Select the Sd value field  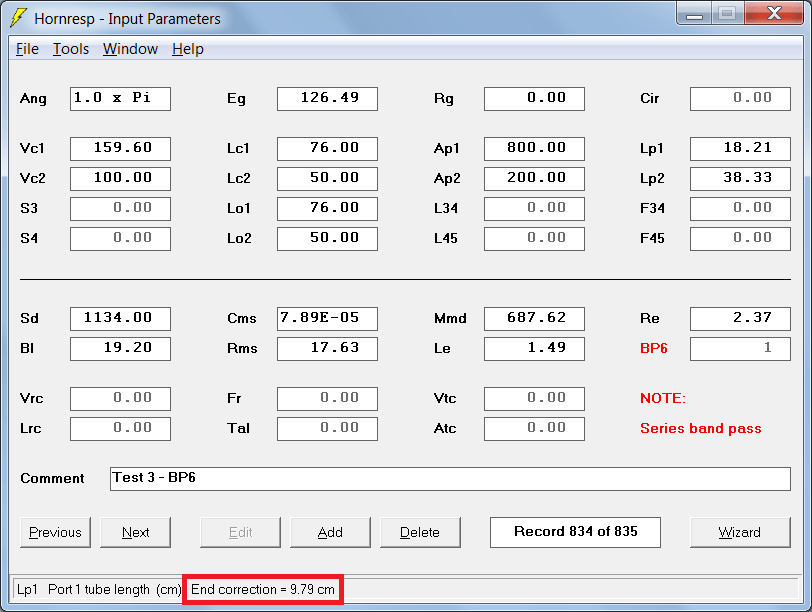[120, 319]
